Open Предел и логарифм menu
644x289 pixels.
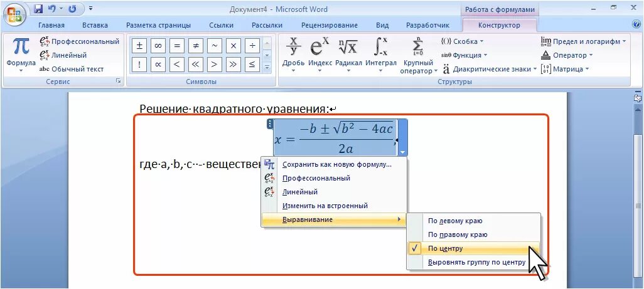pyautogui.click(x=583, y=41)
